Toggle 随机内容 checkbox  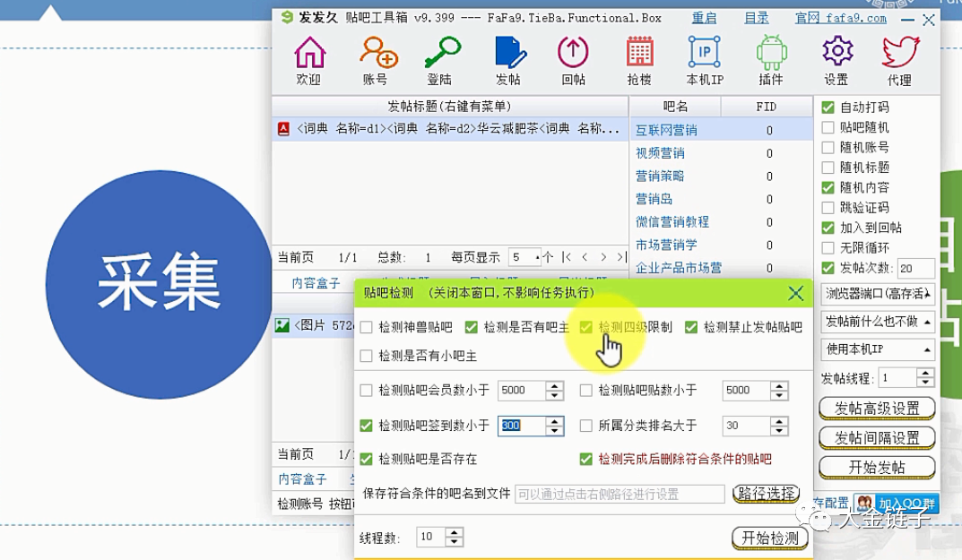pyautogui.click(x=828, y=187)
